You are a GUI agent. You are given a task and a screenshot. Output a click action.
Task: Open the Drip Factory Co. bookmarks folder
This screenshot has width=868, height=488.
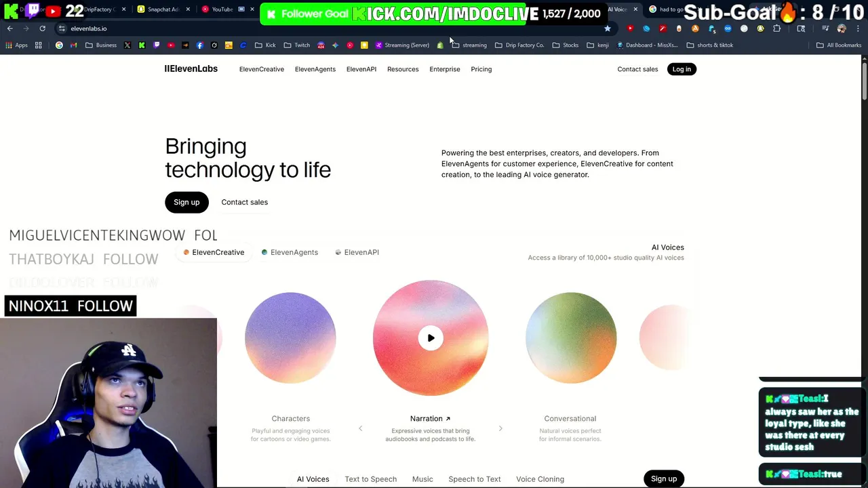click(x=519, y=45)
